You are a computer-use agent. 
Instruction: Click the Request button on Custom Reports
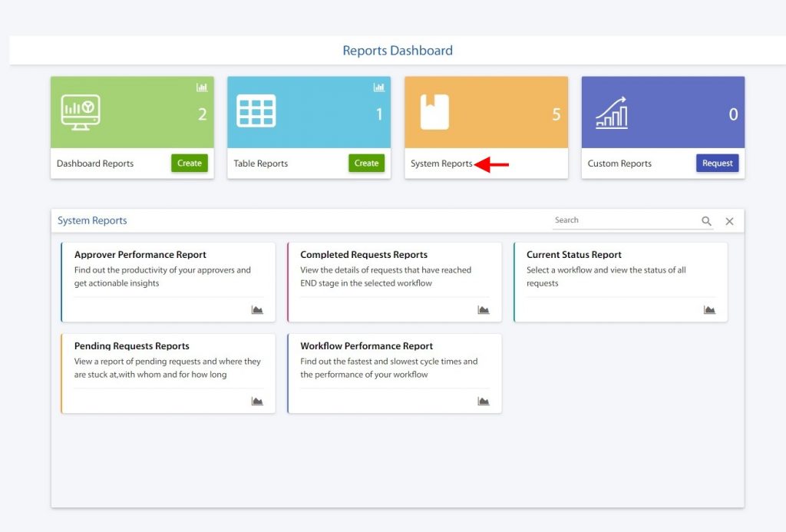click(x=717, y=164)
